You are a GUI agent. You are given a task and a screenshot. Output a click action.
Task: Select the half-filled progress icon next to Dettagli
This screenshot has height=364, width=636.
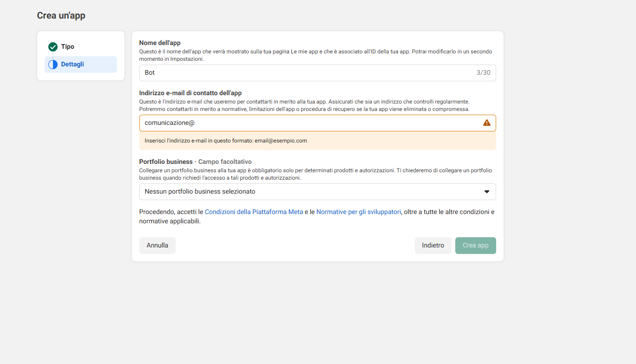[52, 64]
